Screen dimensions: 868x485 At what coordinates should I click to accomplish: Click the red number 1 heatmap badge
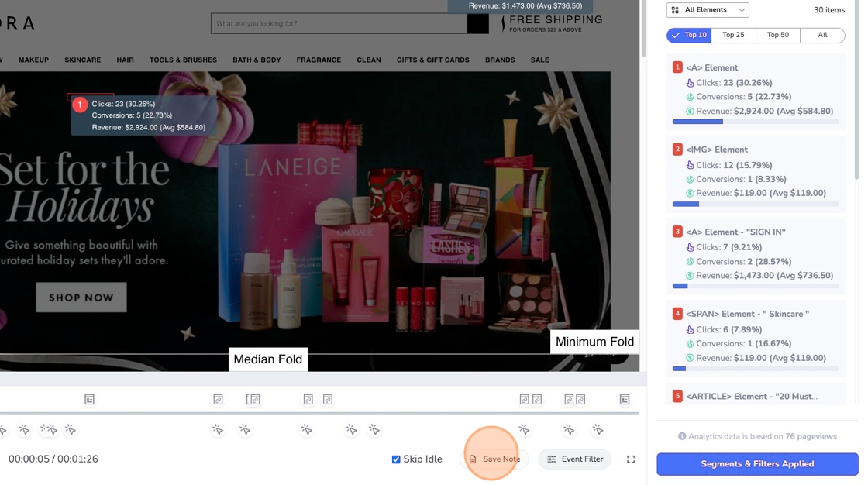[x=80, y=104]
